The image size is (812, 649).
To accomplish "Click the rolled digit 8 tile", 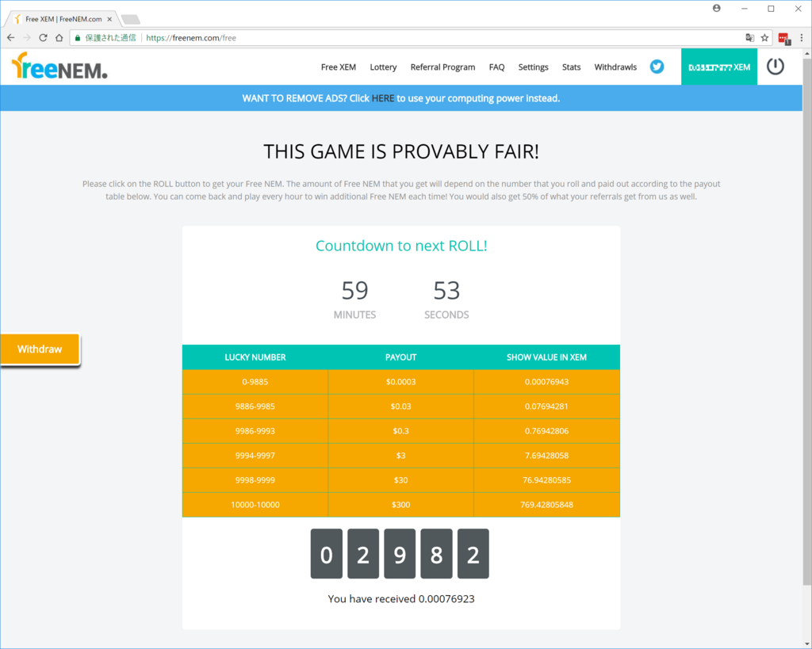I will coord(437,554).
